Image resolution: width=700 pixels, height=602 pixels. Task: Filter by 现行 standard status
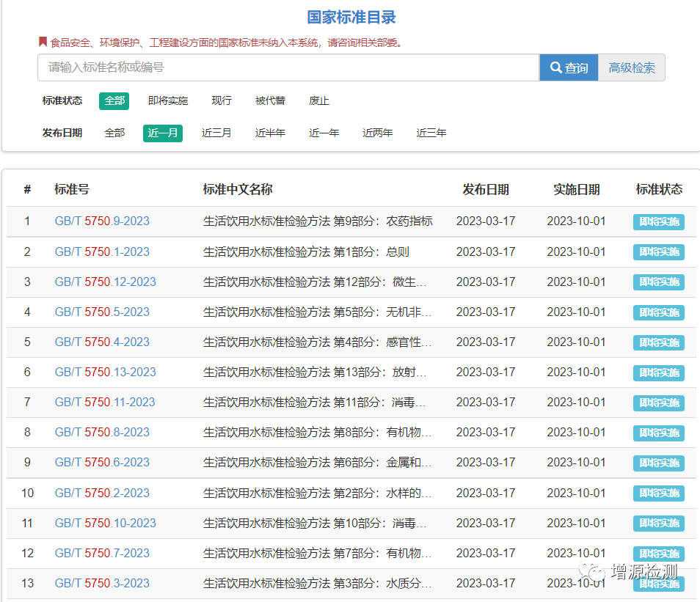(x=221, y=100)
